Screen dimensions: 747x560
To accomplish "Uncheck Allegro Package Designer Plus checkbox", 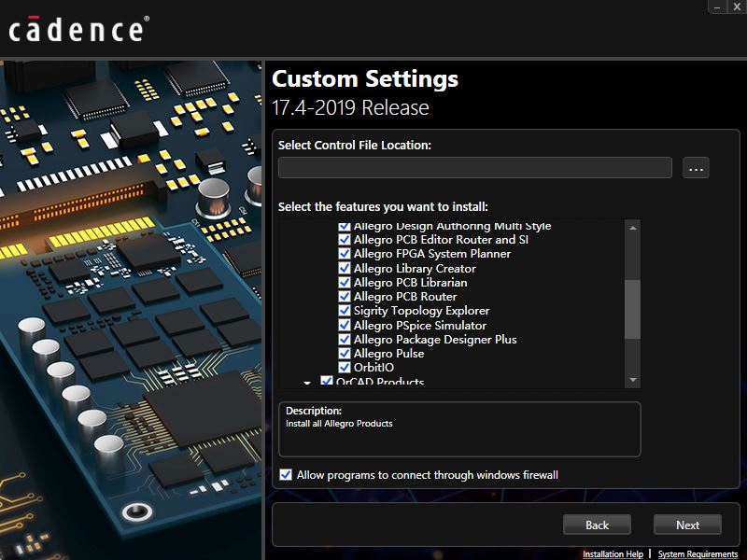I will (x=345, y=340).
